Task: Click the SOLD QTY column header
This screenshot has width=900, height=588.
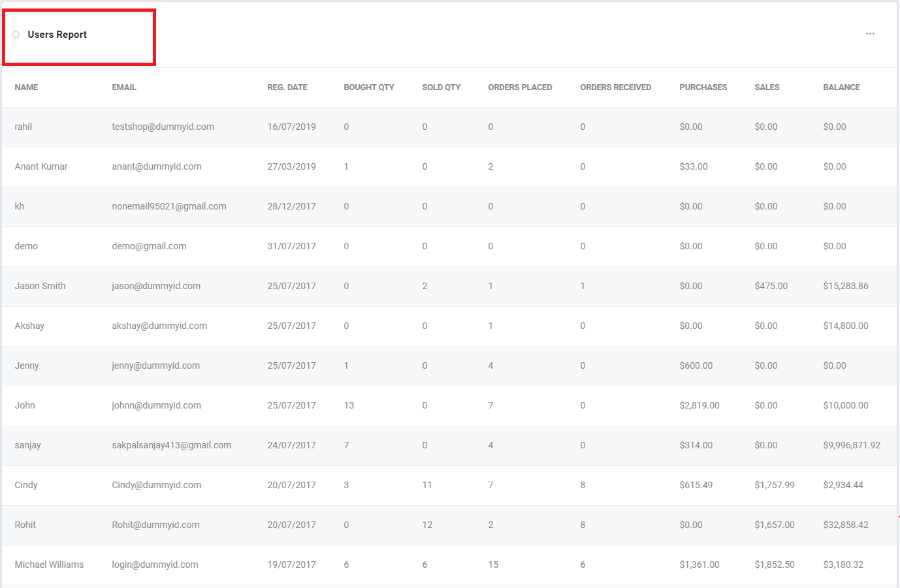Action: tap(442, 87)
